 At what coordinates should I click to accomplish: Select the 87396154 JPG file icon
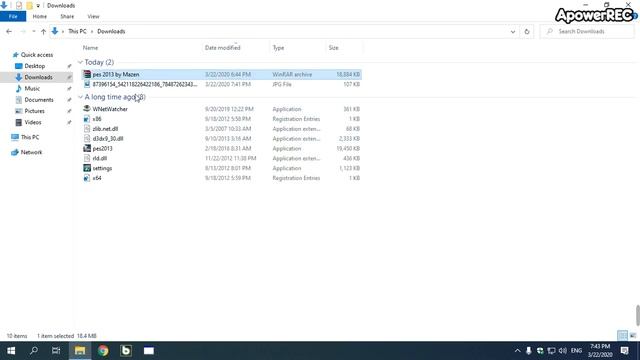coord(87,84)
